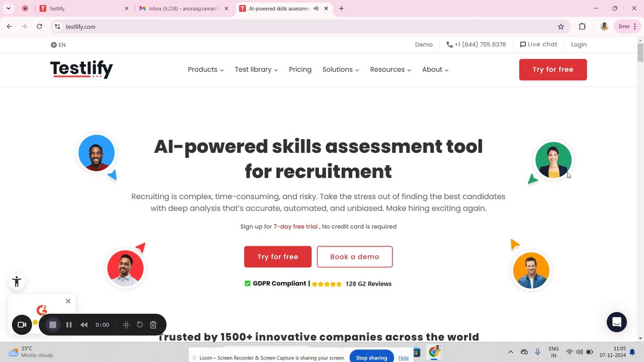This screenshot has width=644, height=362.
Task: Click the man in red shirt avatar
Action: [x=97, y=153]
